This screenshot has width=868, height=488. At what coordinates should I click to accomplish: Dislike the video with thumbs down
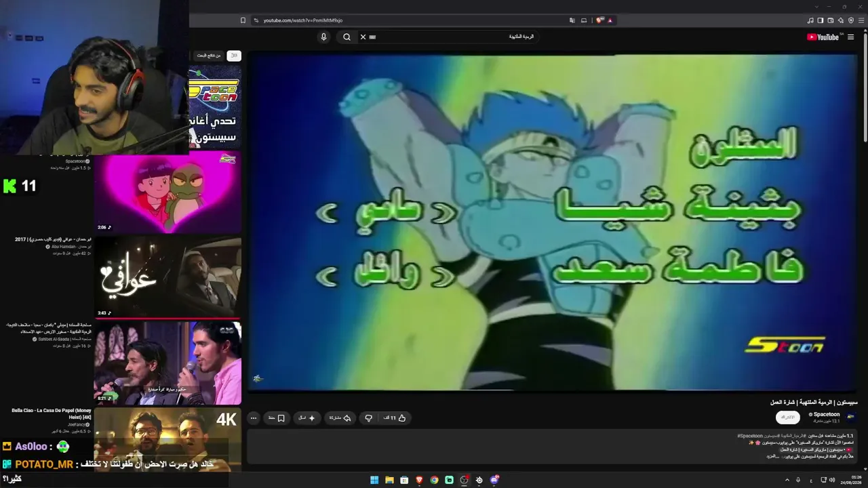click(369, 418)
